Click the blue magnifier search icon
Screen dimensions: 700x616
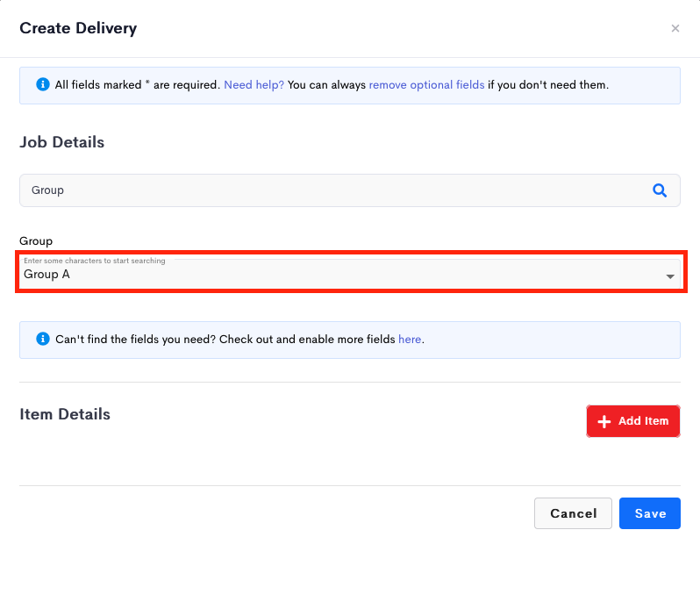coord(660,190)
